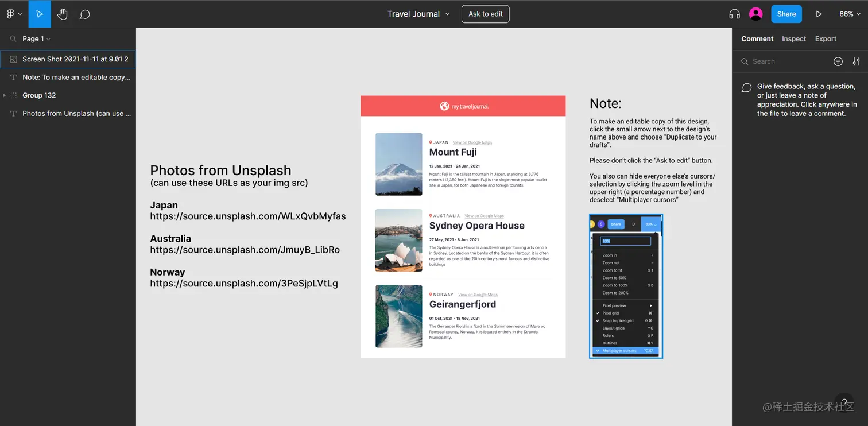Viewport: 868px width, 426px height.
Task: Select the Mount Fuji photo
Action: click(x=399, y=164)
